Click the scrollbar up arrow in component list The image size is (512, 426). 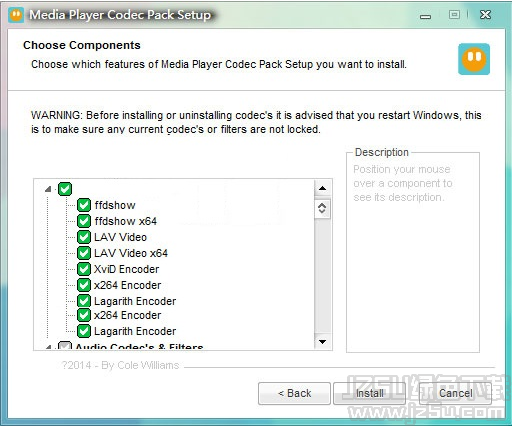(322, 188)
